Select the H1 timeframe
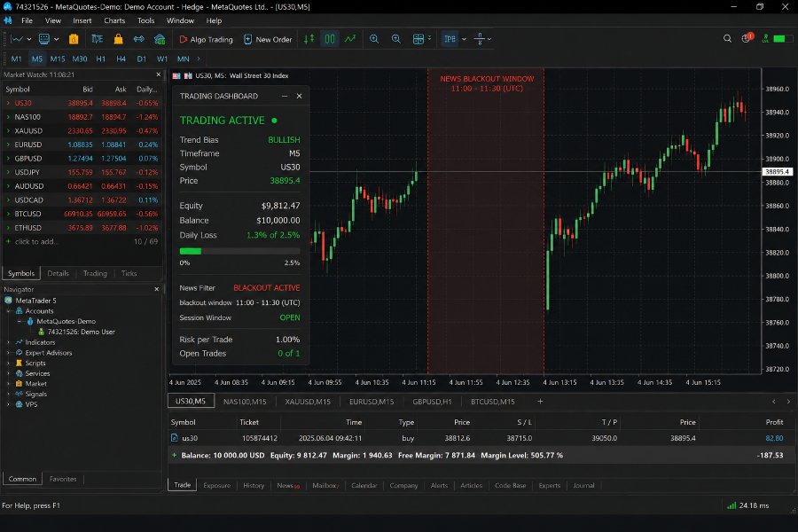This screenshot has width=798, height=532. click(x=101, y=59)
